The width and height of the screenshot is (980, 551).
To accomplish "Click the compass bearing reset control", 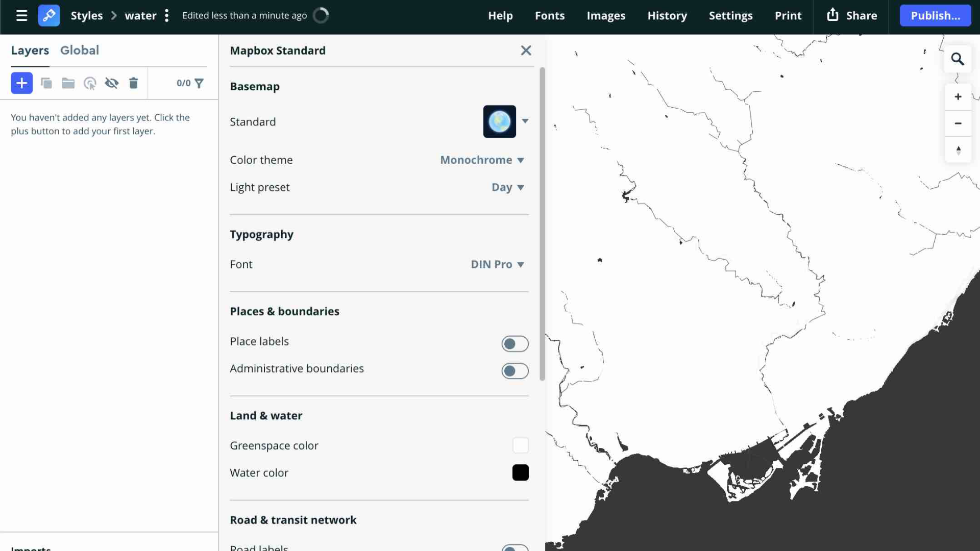I will click(x=958, y=149).
